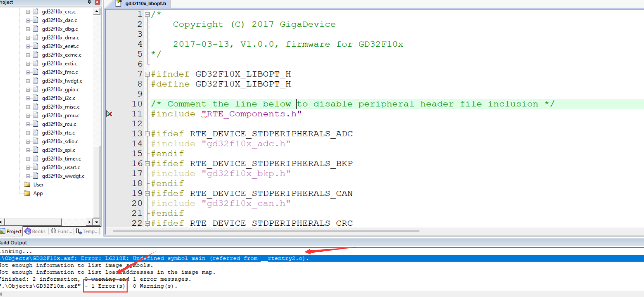
Task: Select gd32f10x_usart.c file name
Action: pos(61,168)
